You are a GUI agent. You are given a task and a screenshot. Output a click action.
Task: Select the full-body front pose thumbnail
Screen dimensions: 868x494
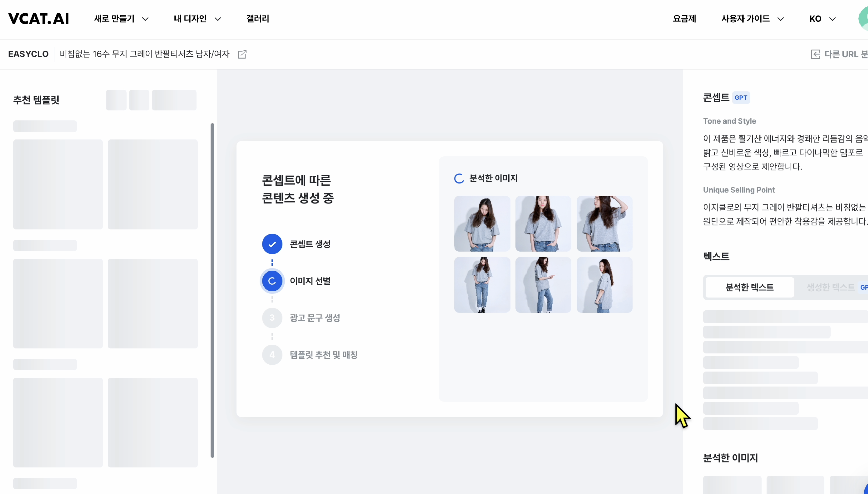pos(482,285)
